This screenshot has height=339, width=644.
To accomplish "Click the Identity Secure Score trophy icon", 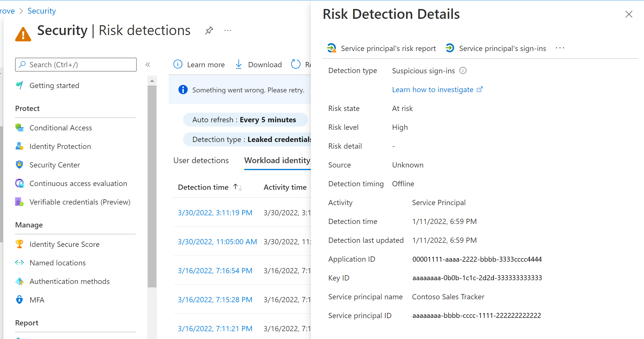I will pyautogui.click(x=20, y=244).
